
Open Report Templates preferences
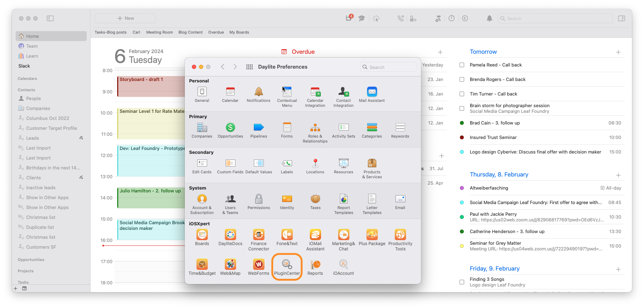coord(343,204)
